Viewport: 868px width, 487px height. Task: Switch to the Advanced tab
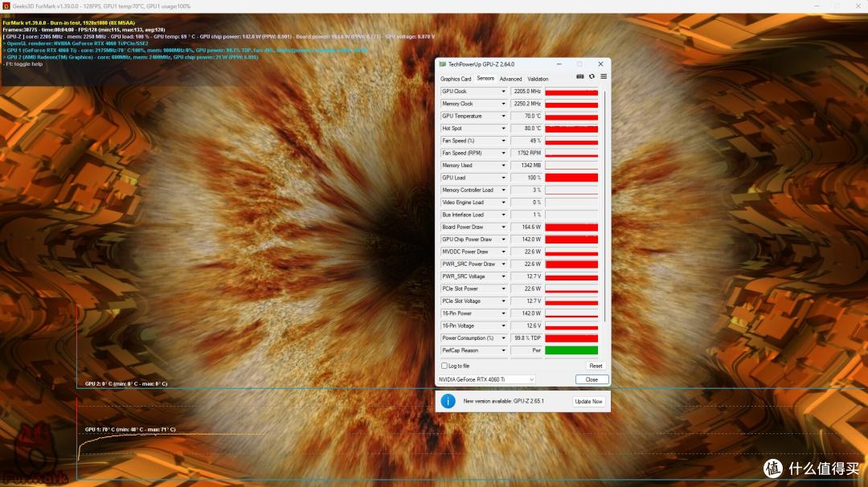(x=510, y=79)
